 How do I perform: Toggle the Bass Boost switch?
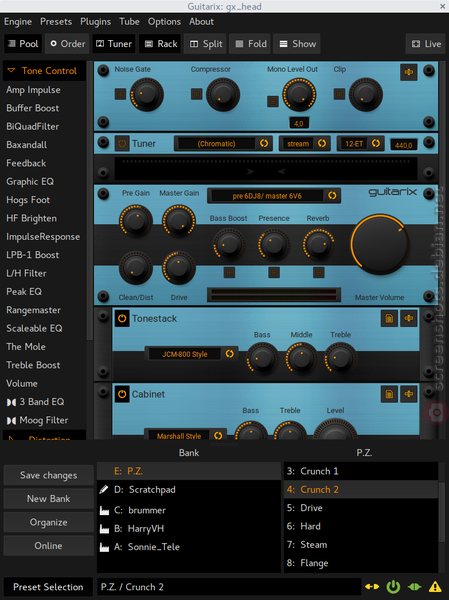(229, 272)
